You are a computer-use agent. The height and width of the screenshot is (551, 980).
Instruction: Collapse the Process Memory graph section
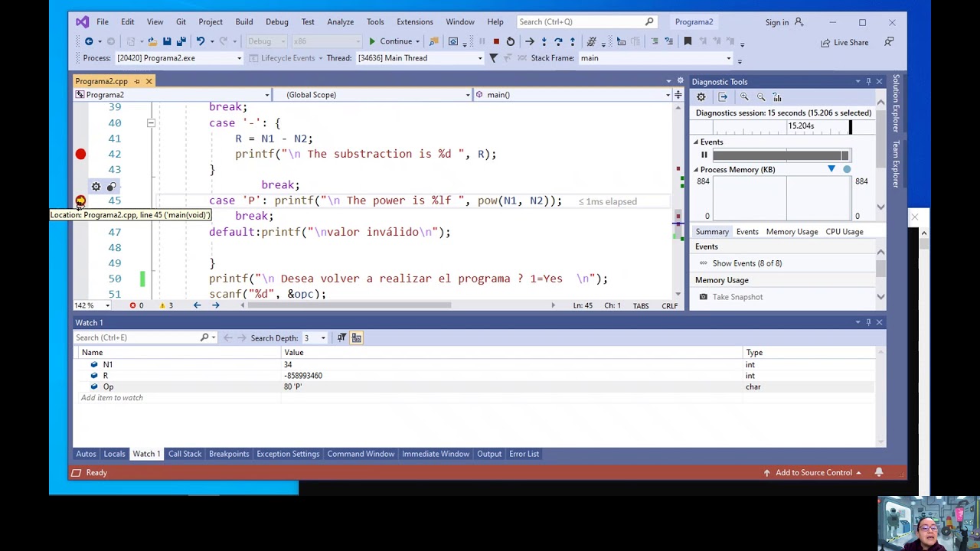pyautogui.click(x=696, y=170)
